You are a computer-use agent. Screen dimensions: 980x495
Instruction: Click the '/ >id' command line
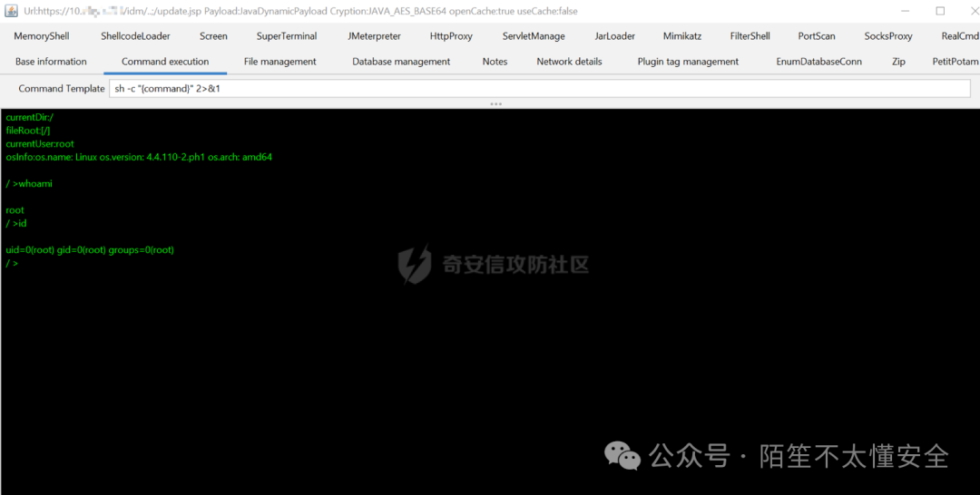coord(16,223)
